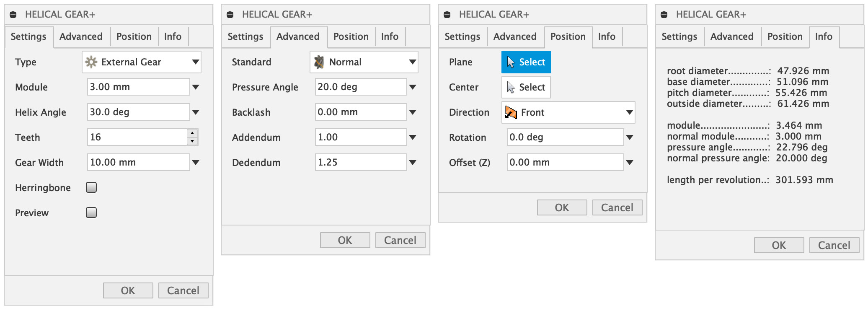Click Cancel in the Info panel
The image size is (868, 311).
point(834,245)
